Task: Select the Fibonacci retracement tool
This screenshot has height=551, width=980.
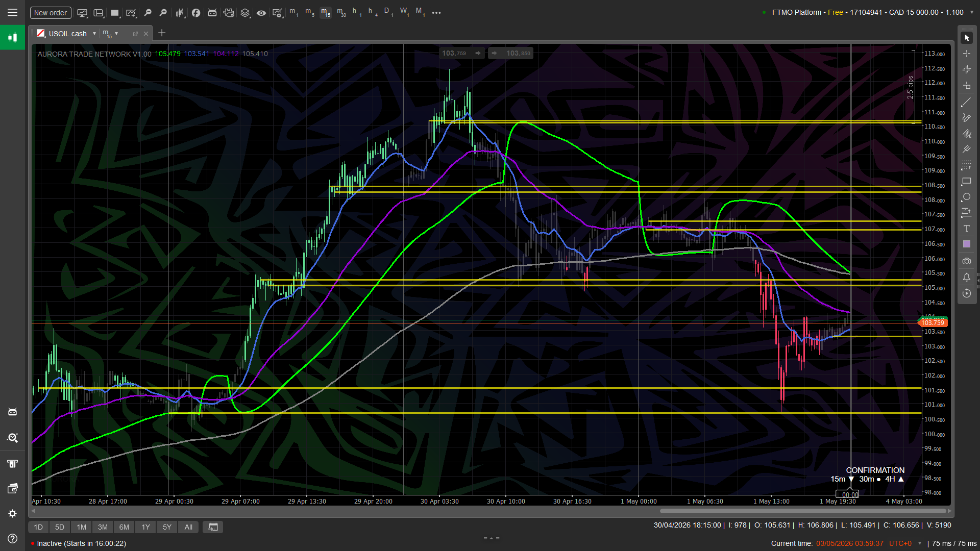Action: click(x=967, y=165)
